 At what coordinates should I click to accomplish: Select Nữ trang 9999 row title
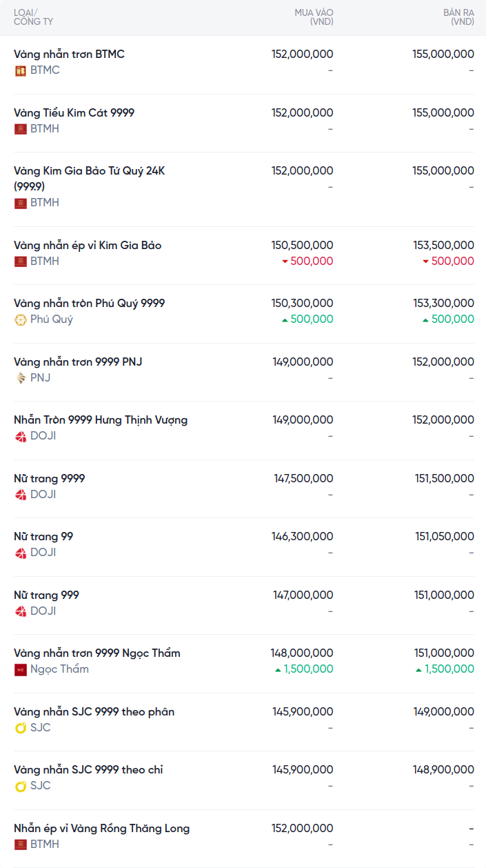(50, 479)
